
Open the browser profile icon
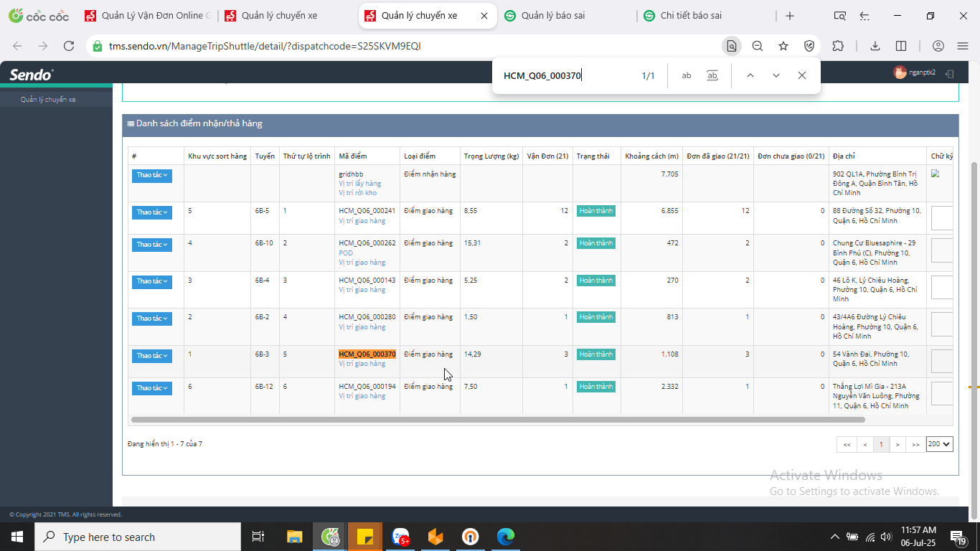tap(938, 46)
